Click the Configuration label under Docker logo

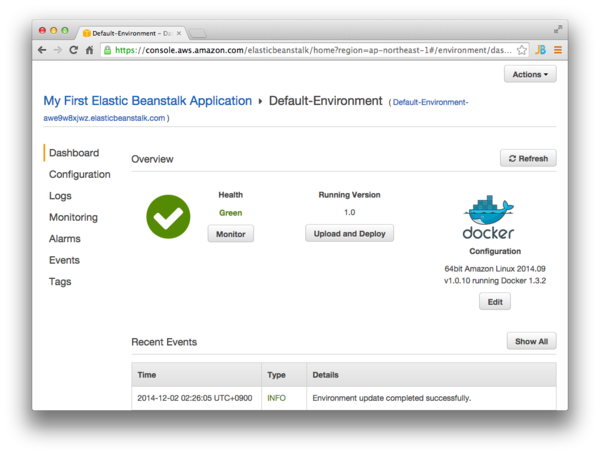click(495, 251)
